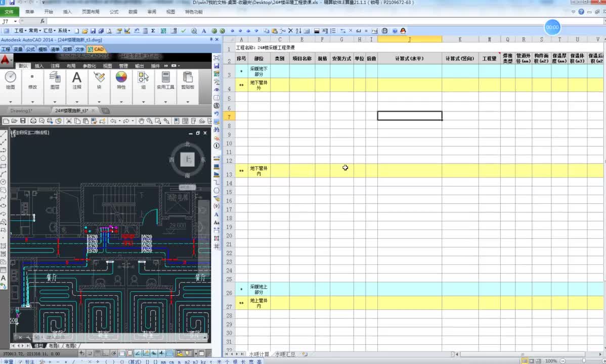The height and width of the screenshot is (364, 606).
Task: Switch to the 清单 tab
Action: click(55, 49)
